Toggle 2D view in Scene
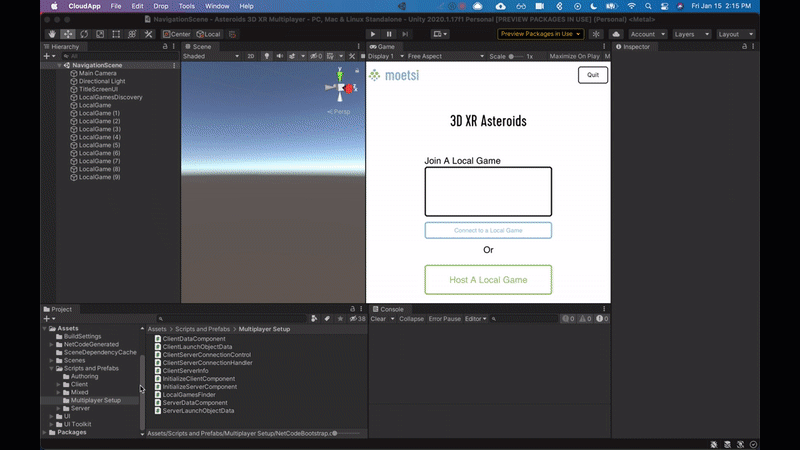 coord(251,57)
